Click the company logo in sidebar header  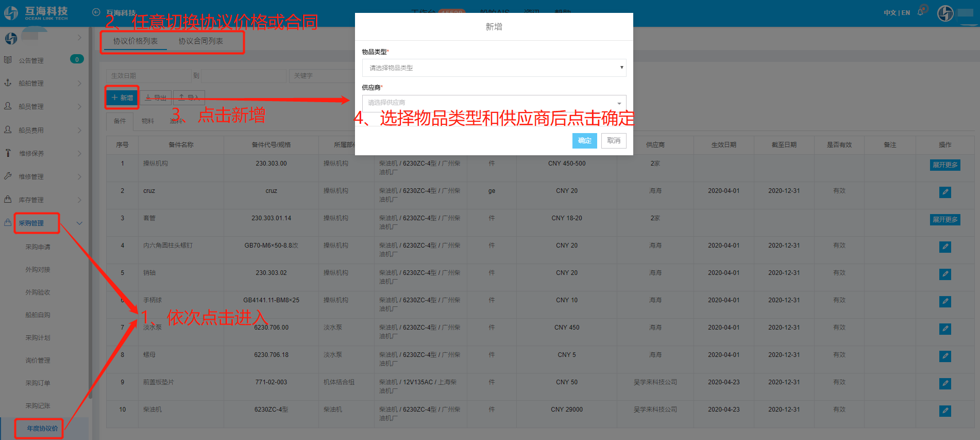tap(11, 38)
